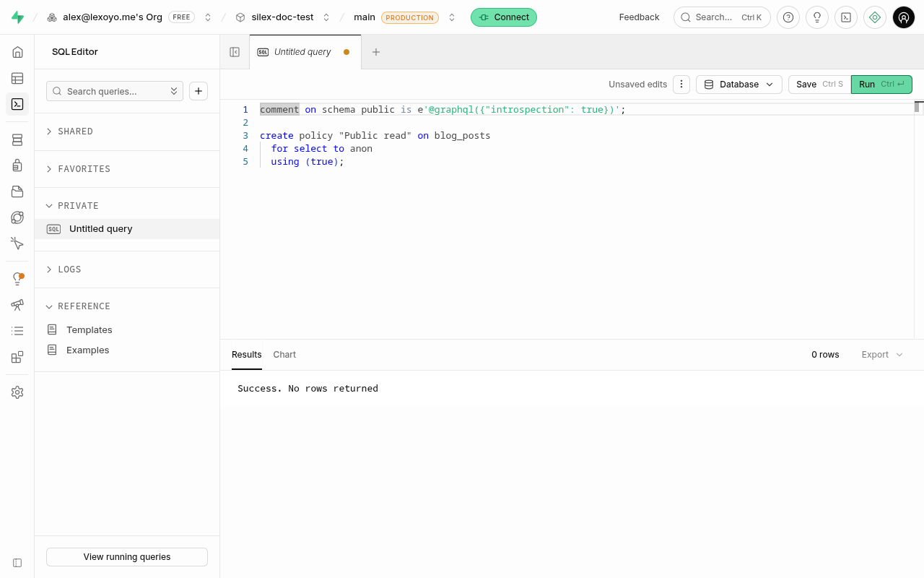Open Templates under Reference
924x578 pixels.
(127, 330)
